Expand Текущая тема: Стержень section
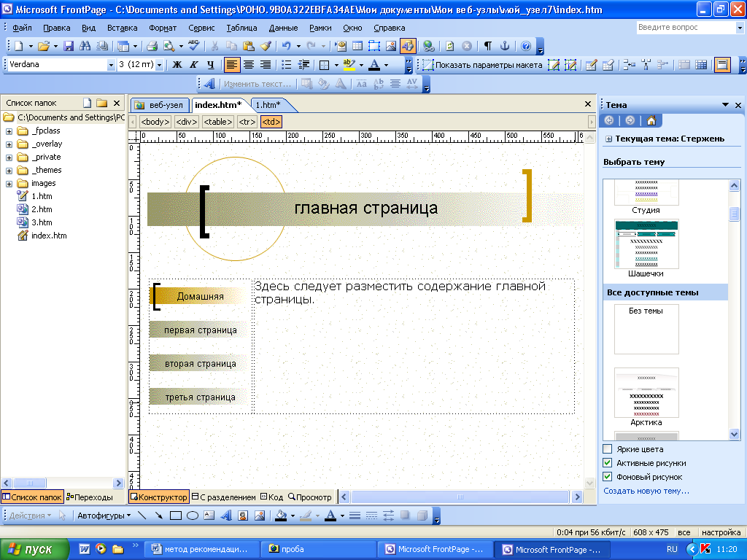The height and width of the screenshot is (560, 747). coord(608,139)
